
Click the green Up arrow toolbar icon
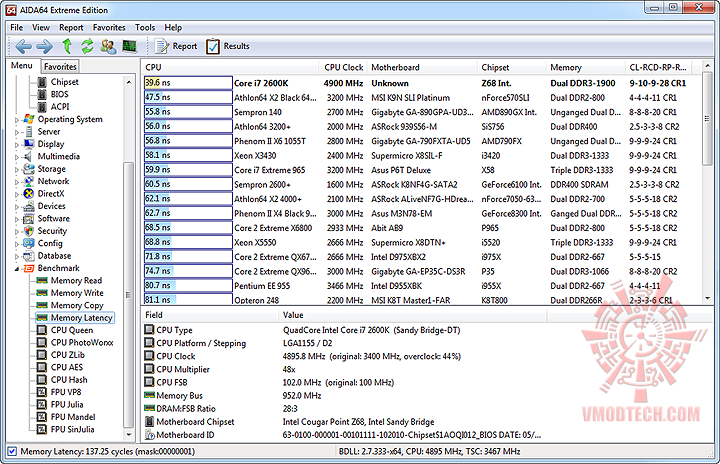click(67, 46)
